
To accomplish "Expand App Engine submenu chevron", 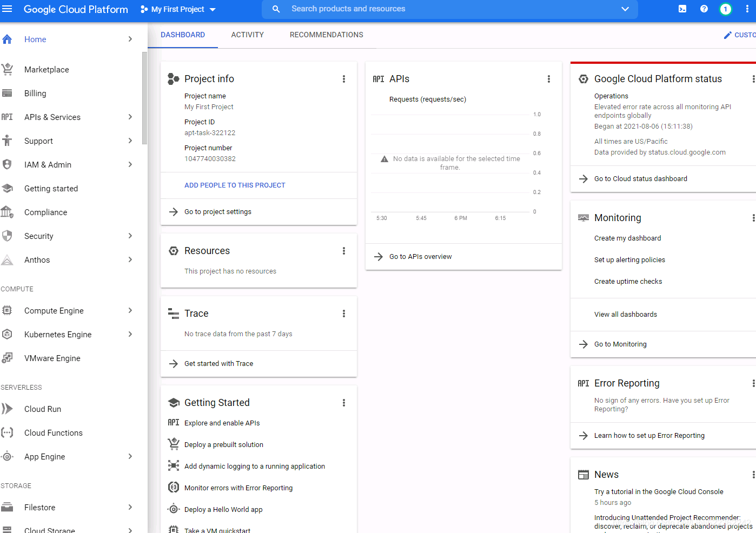I will 130,456.
